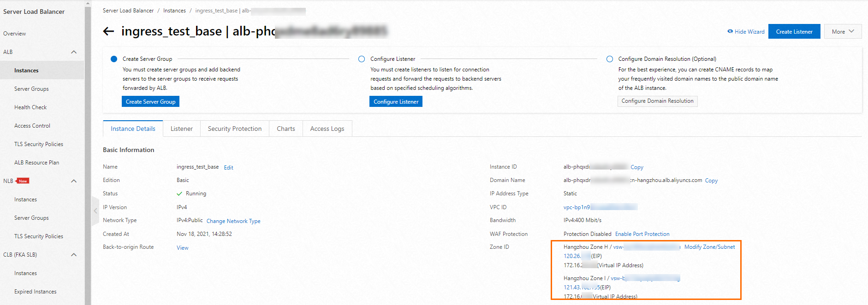Open the Access Logs tab
This screenshot has width=868, height=305.
pos(327,129)
